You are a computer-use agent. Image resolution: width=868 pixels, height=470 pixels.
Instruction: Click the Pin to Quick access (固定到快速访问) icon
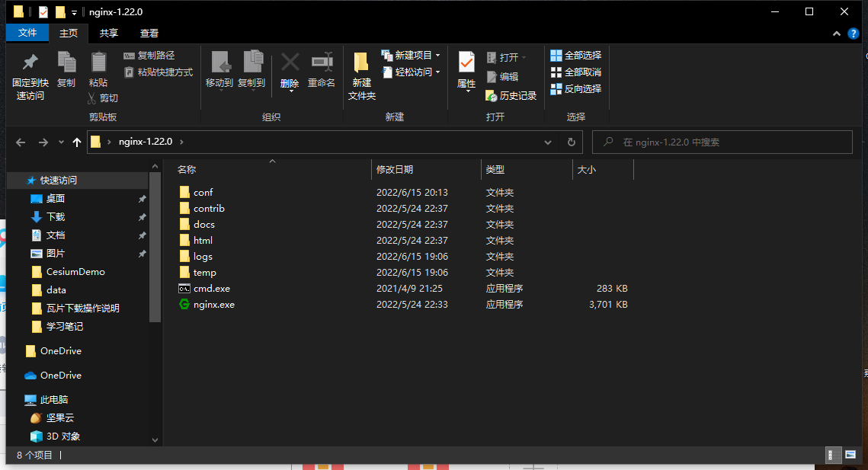(30, 62)
